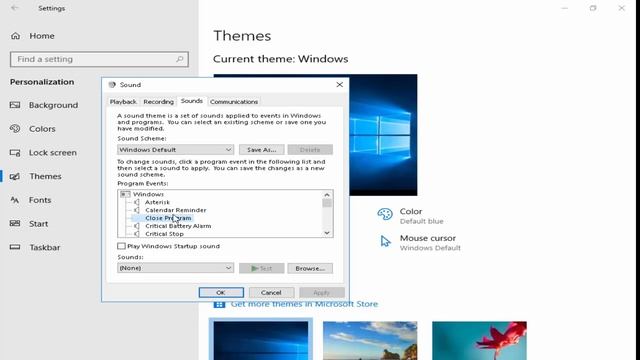Select Close Program event
The height and width of the screenshot is (360, 640).
click(x=168, y=218)
